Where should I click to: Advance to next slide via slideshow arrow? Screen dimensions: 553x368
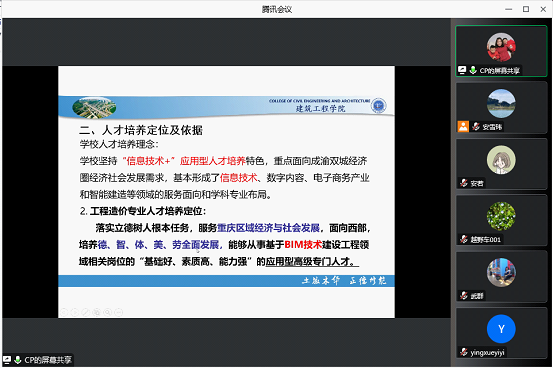pos(75,312)
